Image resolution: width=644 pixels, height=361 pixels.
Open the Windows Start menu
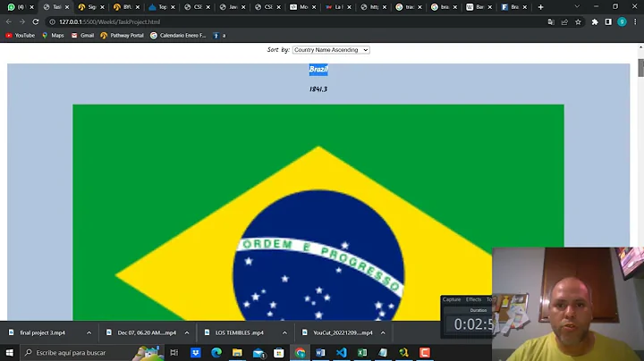pyautogui.click(x=10, y=353)
